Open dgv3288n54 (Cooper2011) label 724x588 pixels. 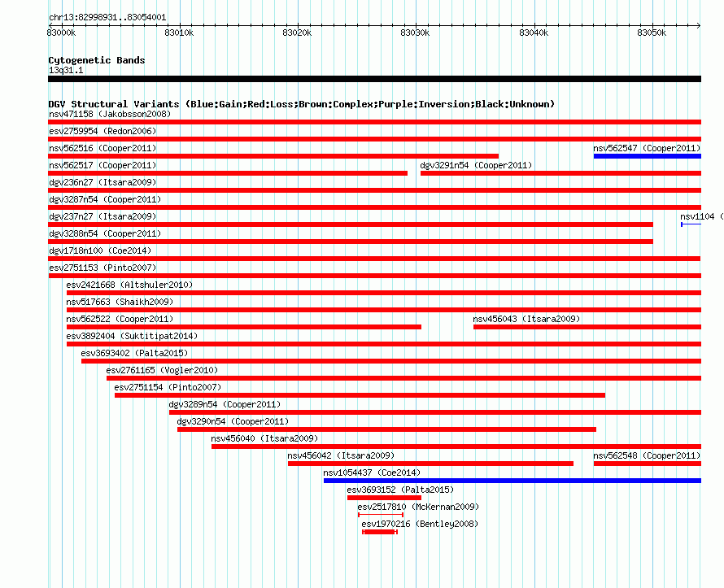[105, 233]
